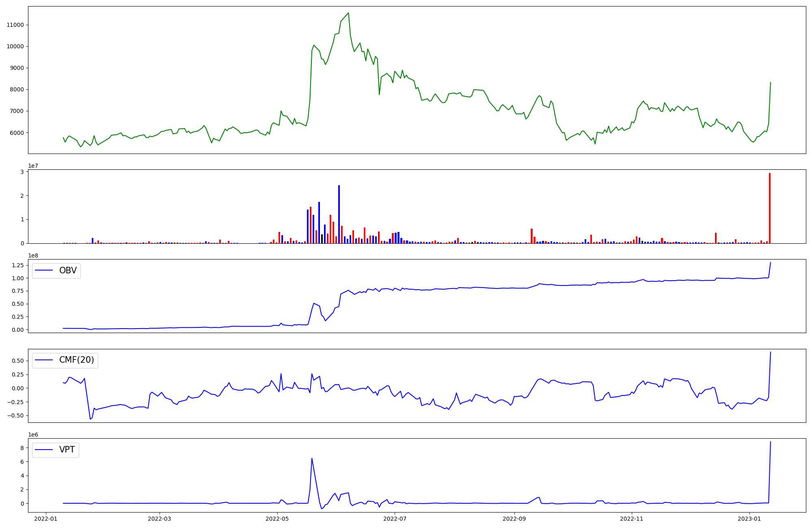Click the 0.50 tick on the CMF axis

17,361
